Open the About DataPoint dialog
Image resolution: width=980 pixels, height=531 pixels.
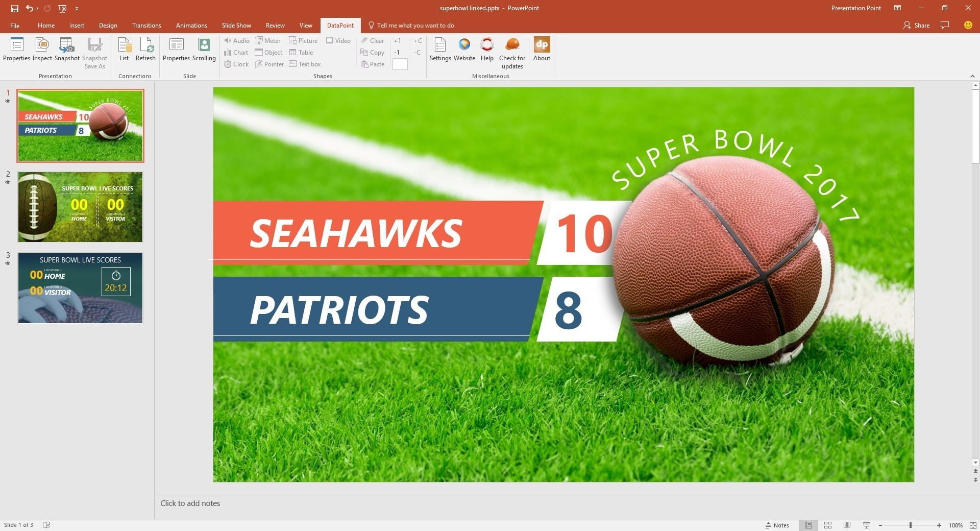click(542, 50)
